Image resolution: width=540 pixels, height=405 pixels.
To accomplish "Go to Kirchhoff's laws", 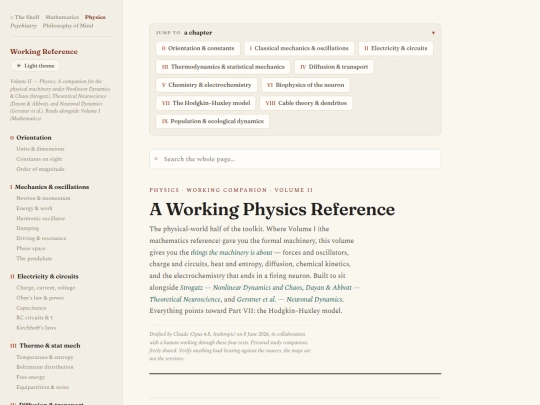I will click(x=36, y=328).
